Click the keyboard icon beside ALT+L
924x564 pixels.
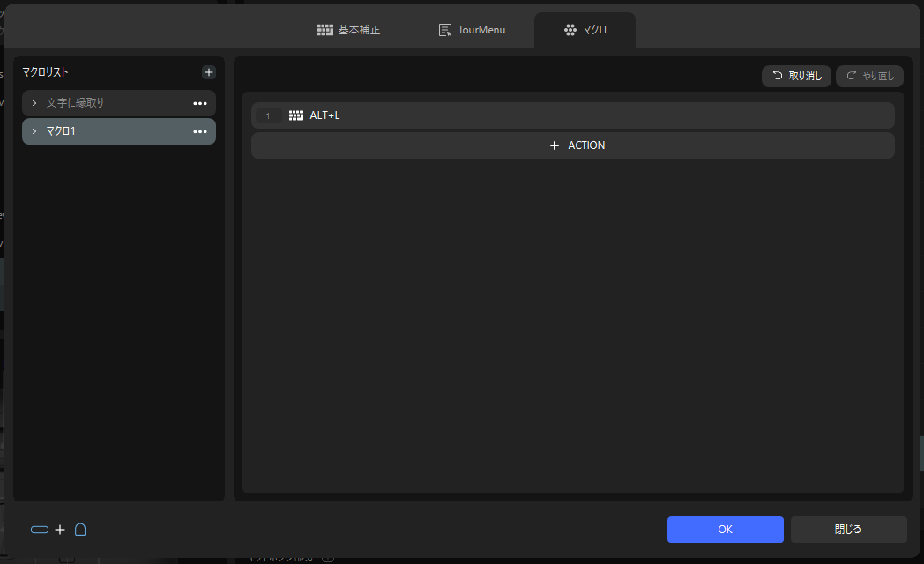(x=296, y=115)
